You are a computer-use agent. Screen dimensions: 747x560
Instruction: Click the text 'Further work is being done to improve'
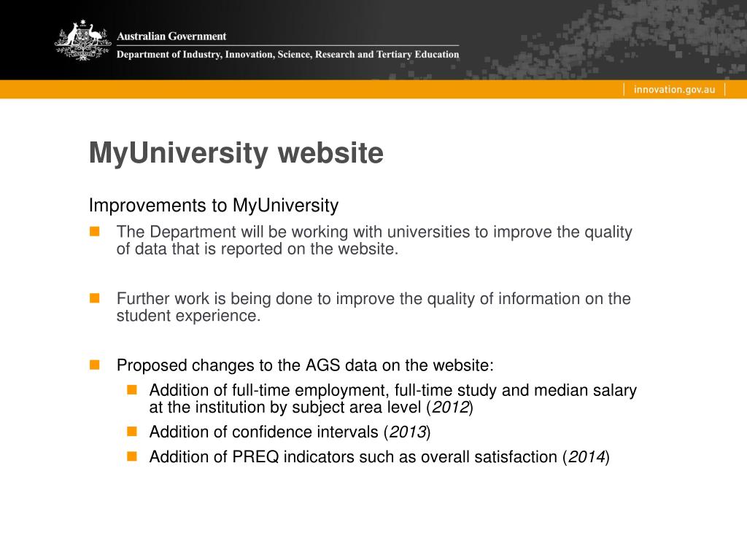coord(256,298)
